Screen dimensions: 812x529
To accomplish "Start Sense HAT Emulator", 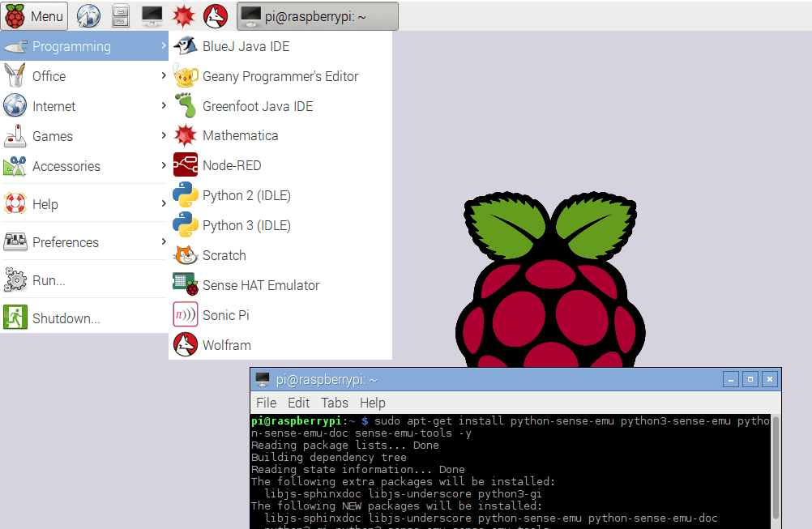I will click(x=260, y=285).
